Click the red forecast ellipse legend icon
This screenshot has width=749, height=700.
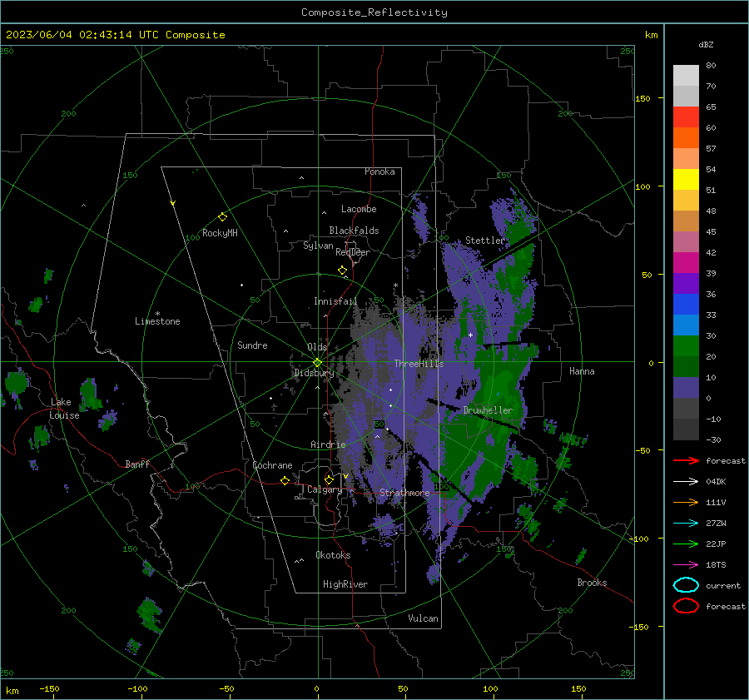tap(686, 606)
